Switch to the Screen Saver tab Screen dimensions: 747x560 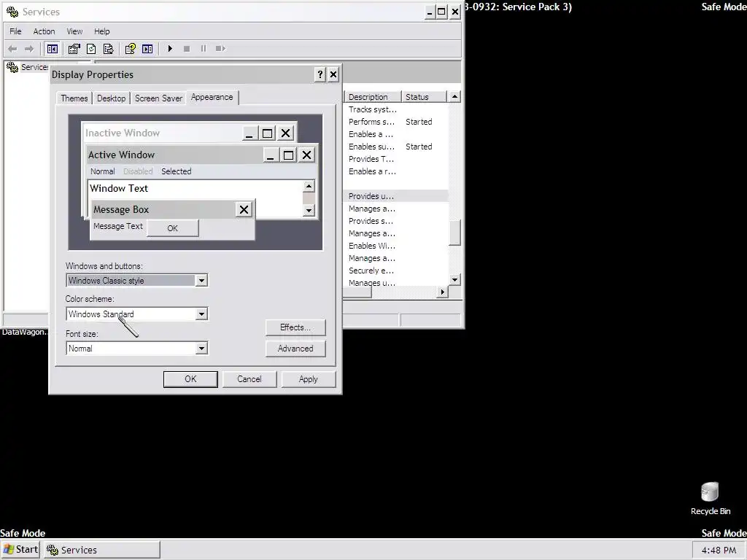[158, 98]
